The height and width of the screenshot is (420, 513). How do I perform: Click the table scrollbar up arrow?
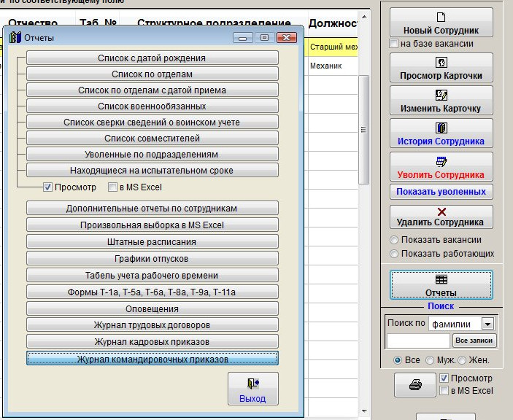(364, 16)
